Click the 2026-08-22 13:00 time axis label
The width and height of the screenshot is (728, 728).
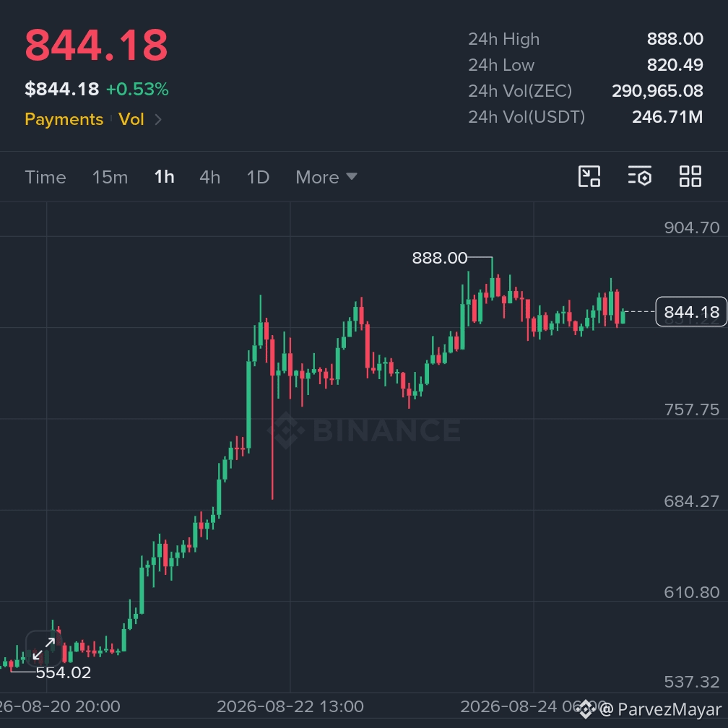point(290,706)
